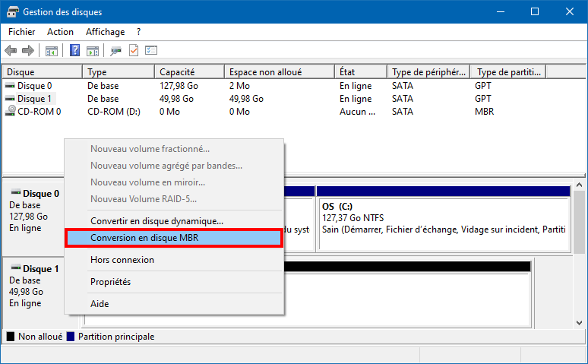588x364 pixels.
Task: Click the Aucun ... state cell
Action: [357, 112]
